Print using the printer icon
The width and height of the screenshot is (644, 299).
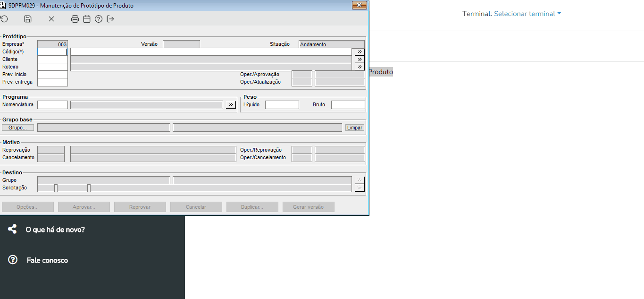point(75,19)
